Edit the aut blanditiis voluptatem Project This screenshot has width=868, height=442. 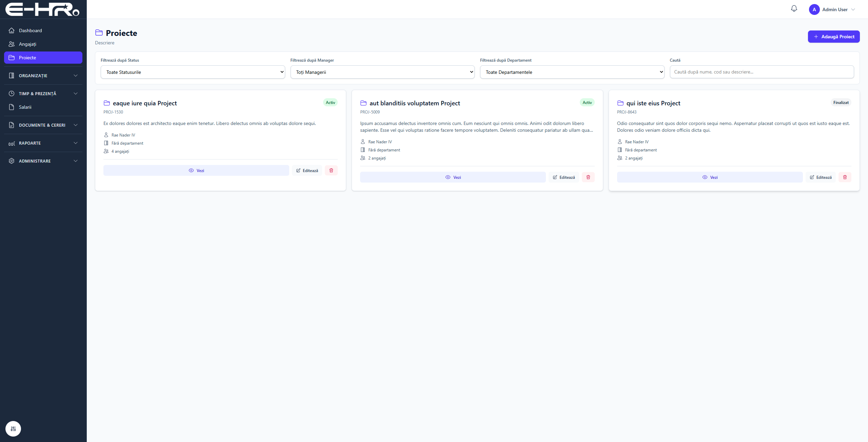pyautogui.click(x=564, y=177)
